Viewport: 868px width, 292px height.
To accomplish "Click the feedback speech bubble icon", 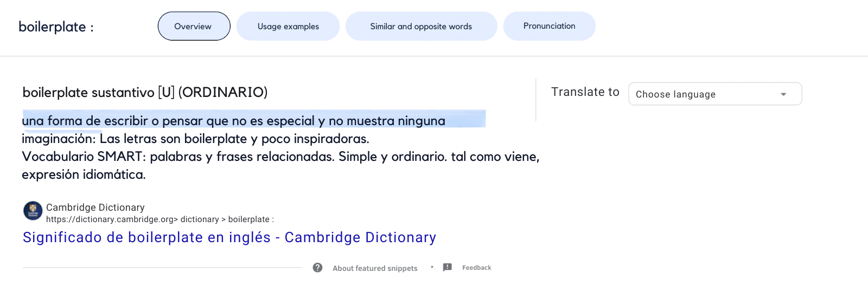I will pos(448,268).
